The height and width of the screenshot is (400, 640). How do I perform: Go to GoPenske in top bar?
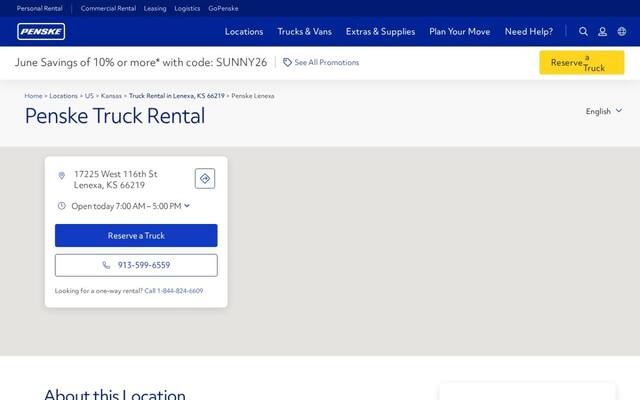pos(223,8)
